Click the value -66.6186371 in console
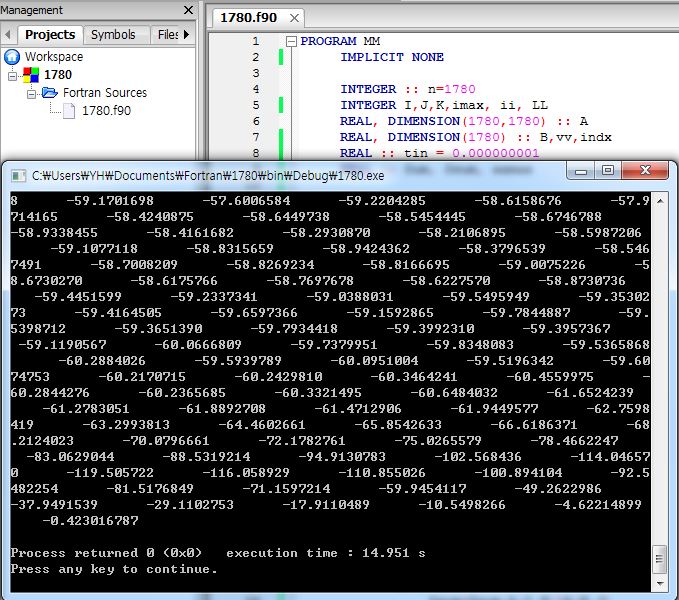Image resolution: width=679 pixels, height=600 pixels. 534,425
